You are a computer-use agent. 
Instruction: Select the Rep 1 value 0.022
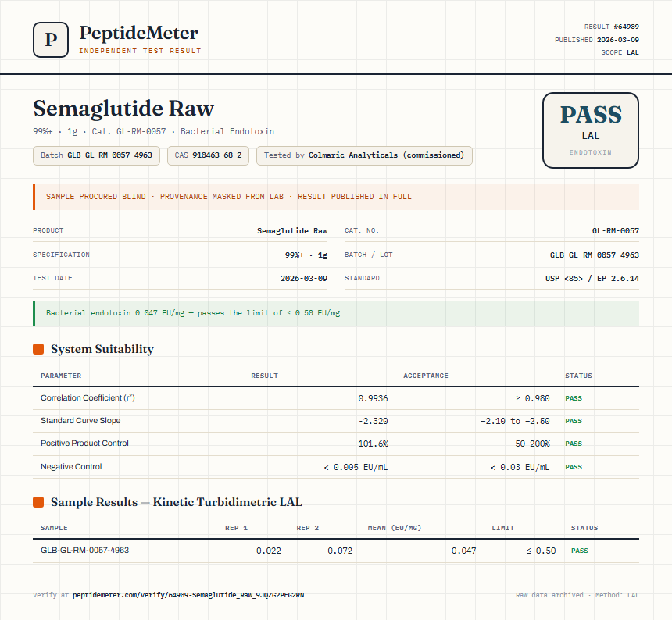[x=269, y=551]
